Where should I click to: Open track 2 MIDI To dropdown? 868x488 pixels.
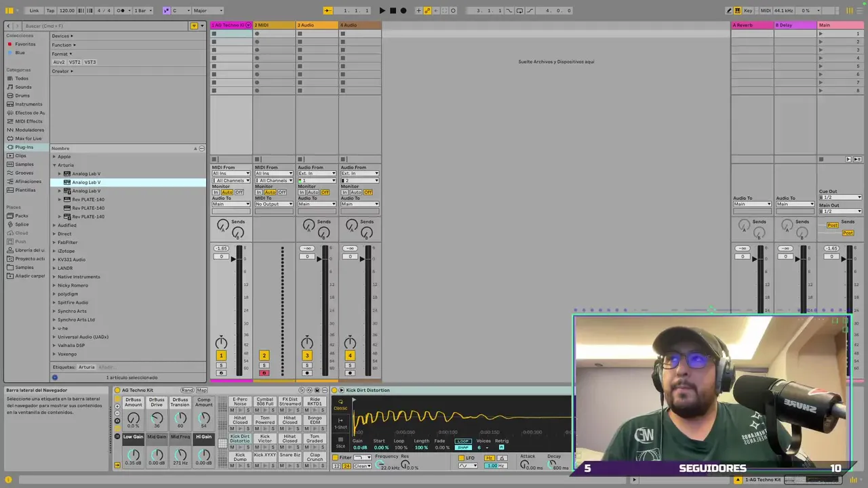pyautogui.click(x=274, y=204)
